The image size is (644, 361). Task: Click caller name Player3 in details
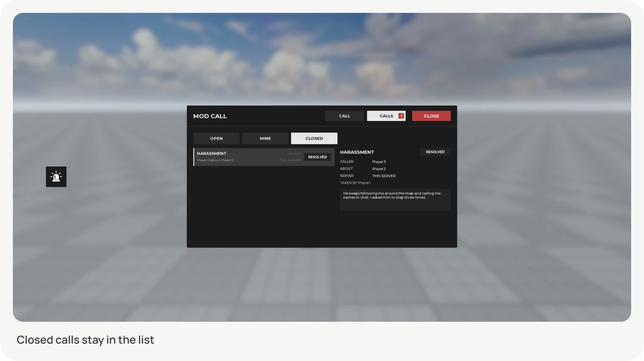pyautogui.click(x=379, y=162)
